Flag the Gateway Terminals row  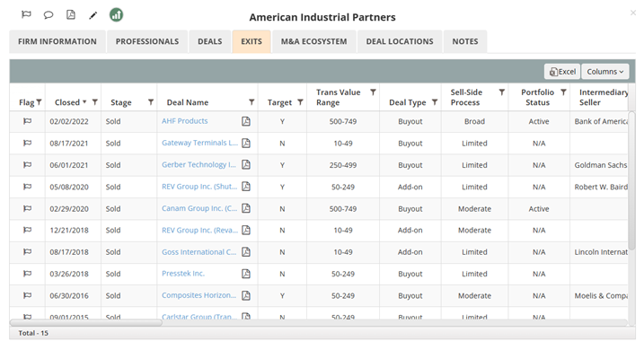coord(27,143)
